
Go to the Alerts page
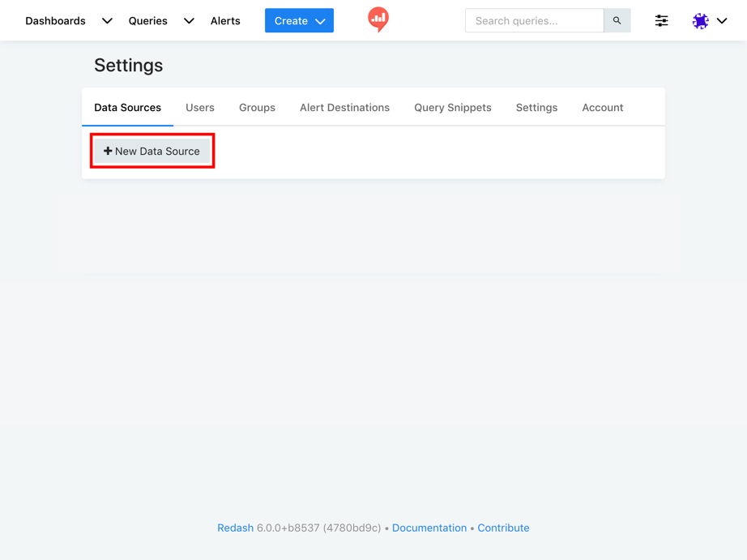tap(225, 21)
